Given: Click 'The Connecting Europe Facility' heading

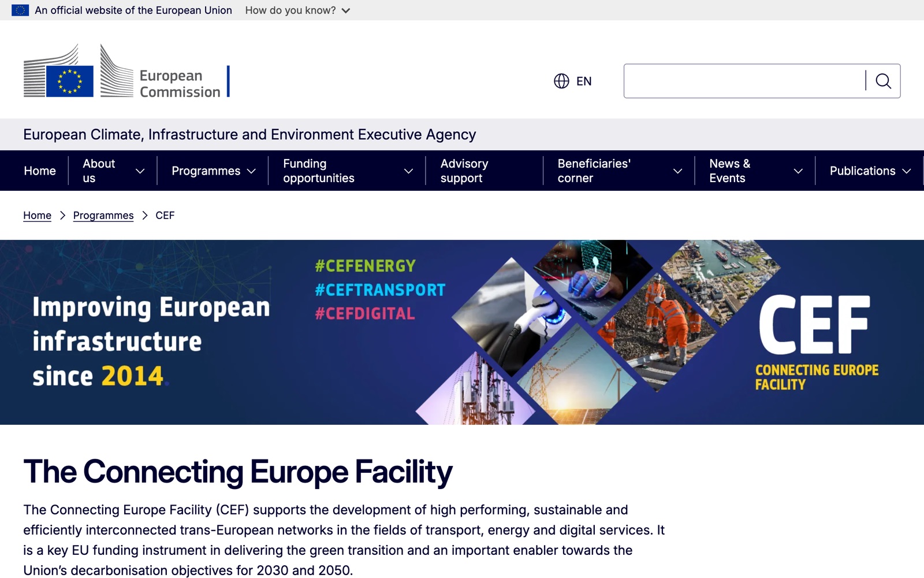Looking at the screenshot, I should tap(238, 472).
